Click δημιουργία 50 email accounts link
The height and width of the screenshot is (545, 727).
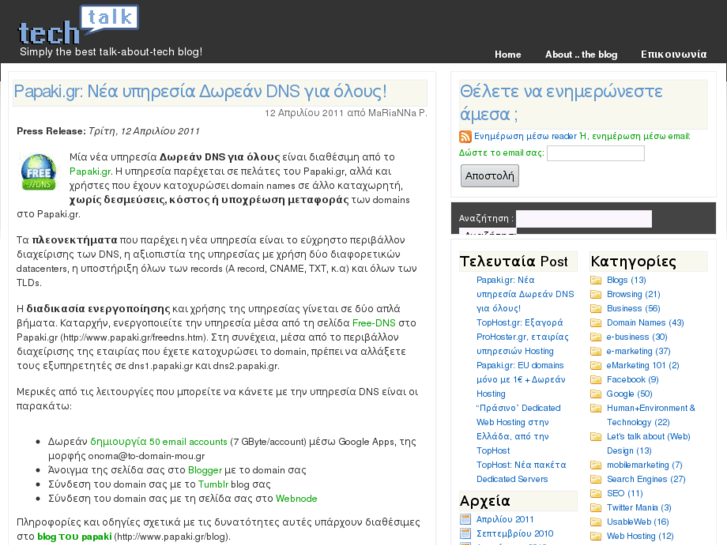point(159,442)
